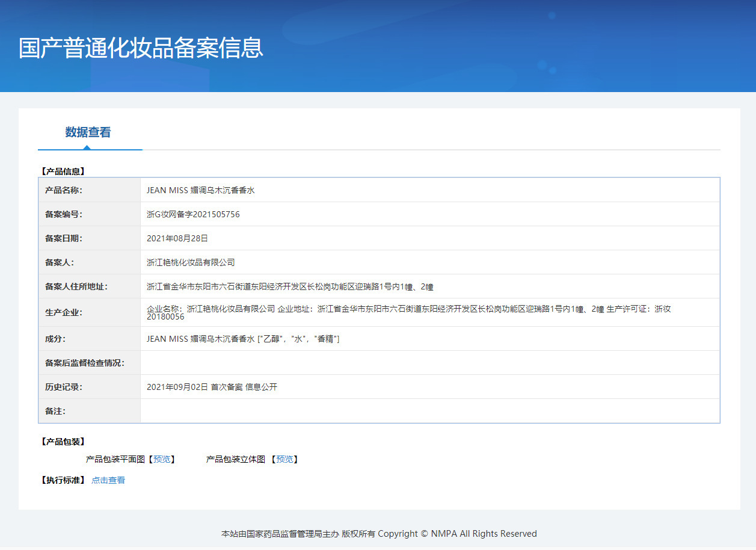Click the filing number 浙G妆网备字2021505756

coord(193,214)
